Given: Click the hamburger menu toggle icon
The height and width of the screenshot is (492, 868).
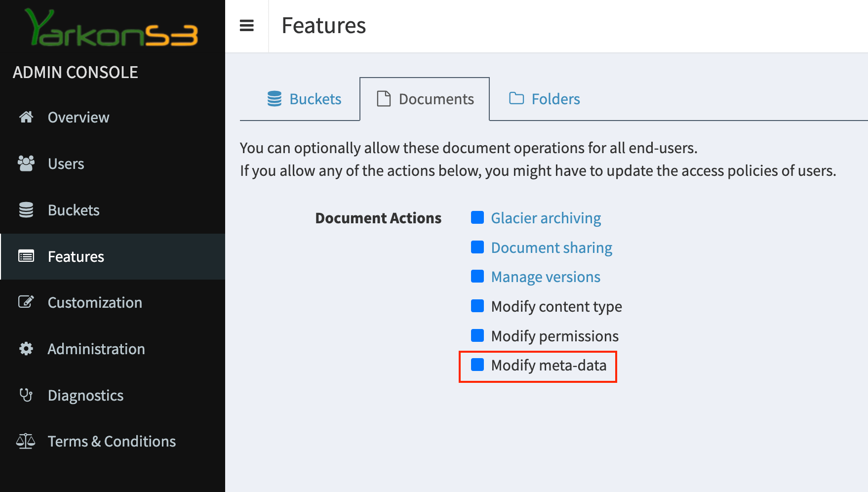Looking at the screenshot, I should tap(246, 26).
